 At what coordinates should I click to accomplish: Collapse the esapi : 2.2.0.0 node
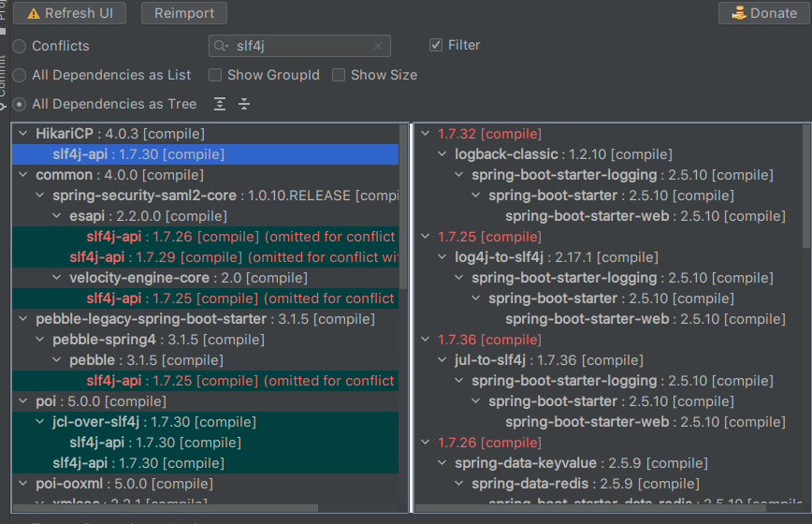(57, 216)
